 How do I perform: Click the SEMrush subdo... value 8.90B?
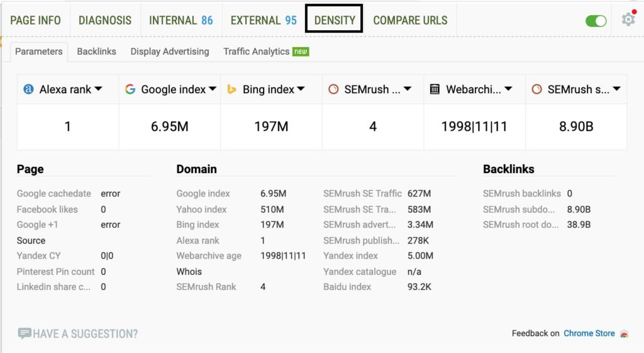(x=579, y=209)
